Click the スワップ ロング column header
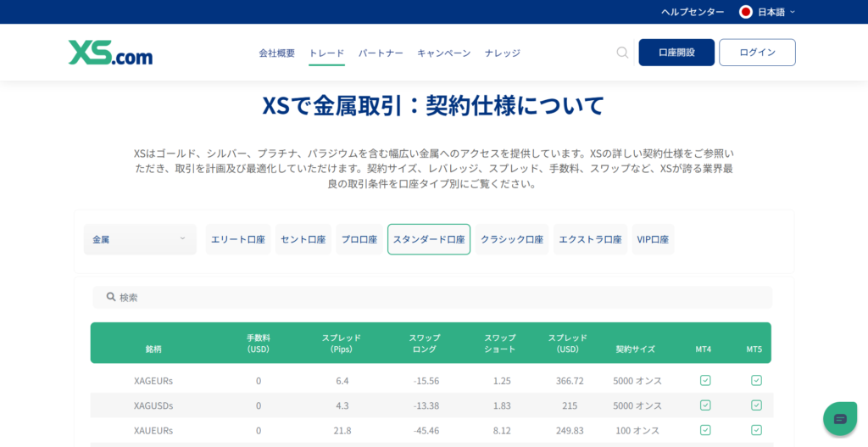The image size is (868, 447). 425,343
